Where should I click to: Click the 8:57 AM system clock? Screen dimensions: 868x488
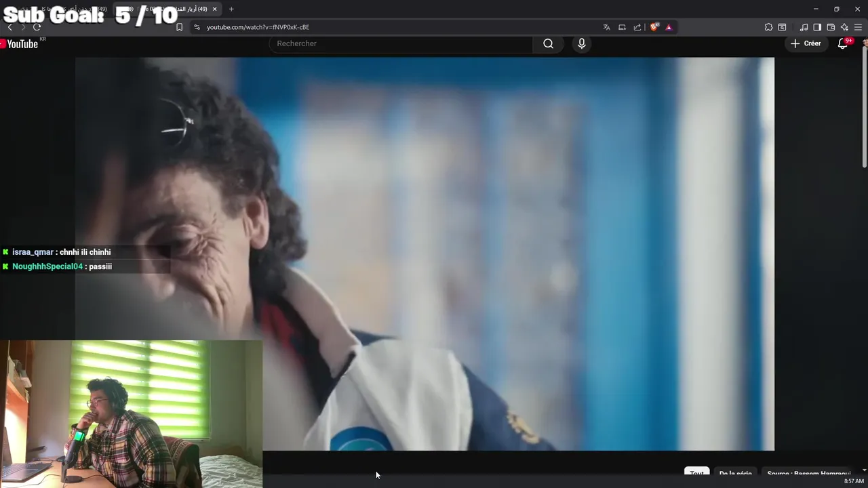tap(854, 481)
